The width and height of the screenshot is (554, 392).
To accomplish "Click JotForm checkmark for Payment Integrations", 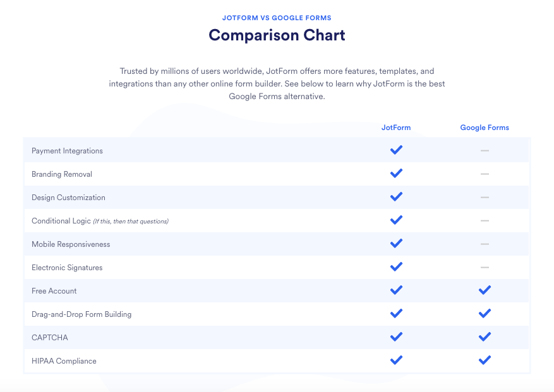I will click(x=396, y=150).
